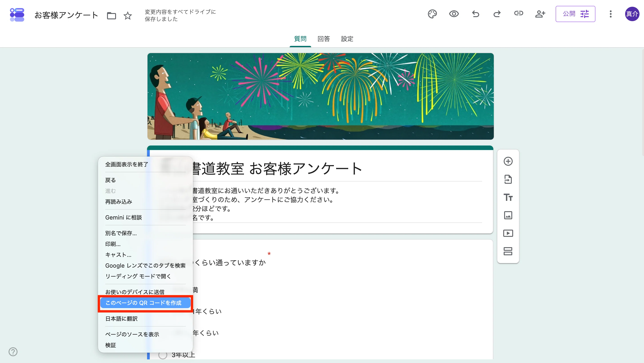
Task: Click the fireworks header banner image
Action: click(x=320, y=96)
